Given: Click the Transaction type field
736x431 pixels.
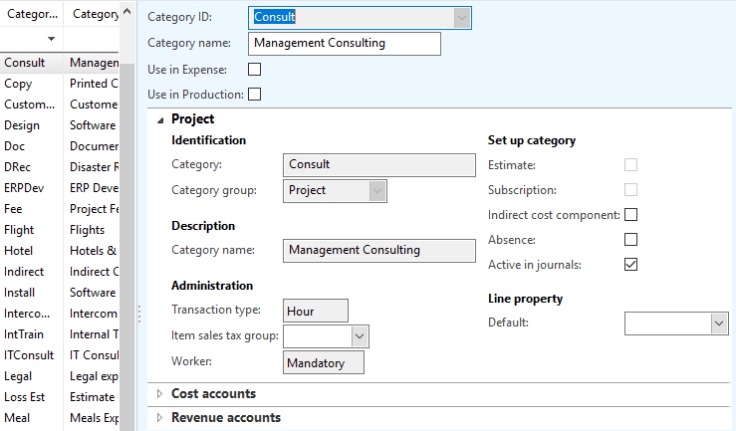Looking at the screenshot, I should point(316,311).
